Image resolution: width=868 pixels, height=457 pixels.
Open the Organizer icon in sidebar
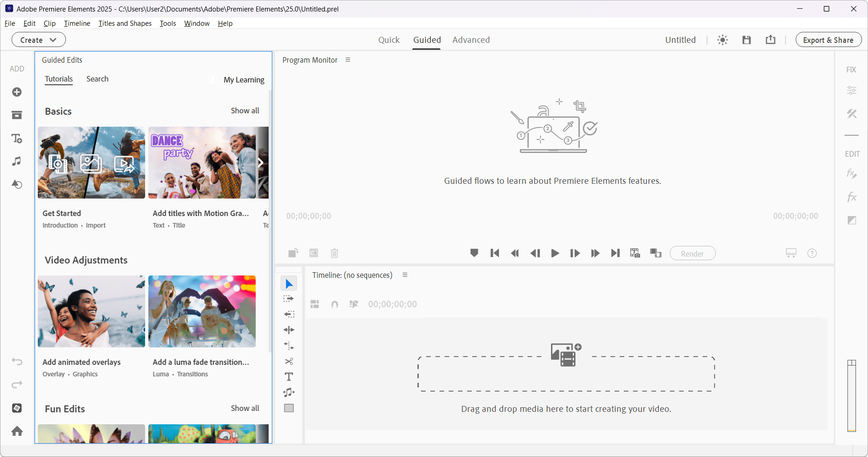17,408
